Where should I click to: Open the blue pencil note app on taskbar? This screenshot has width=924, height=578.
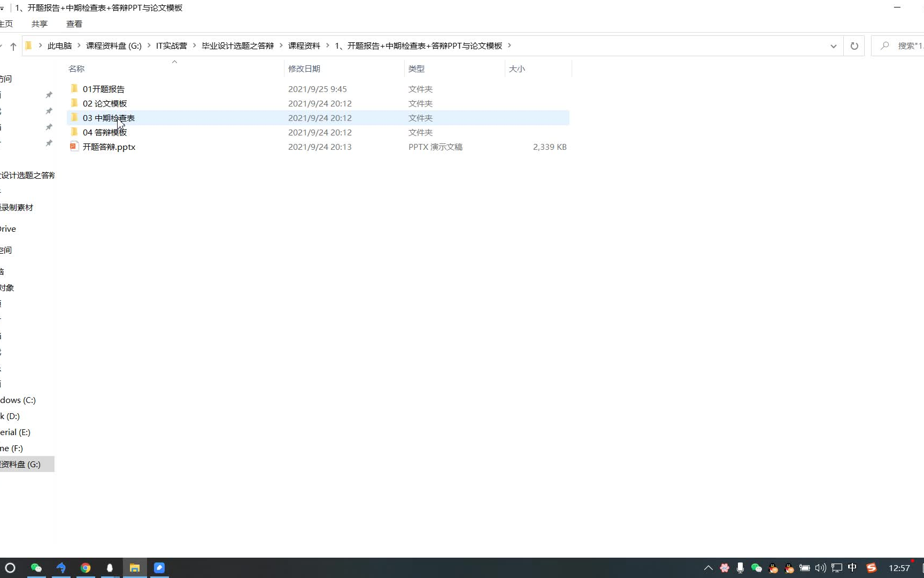coord(159,568)
